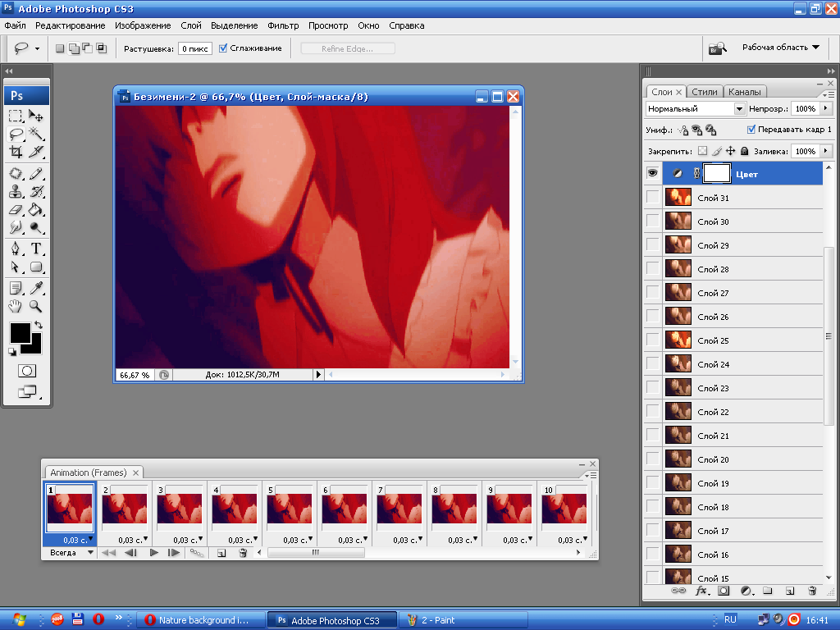Select the Notes tool
The image size is (840, 630).
pos(16,288)
